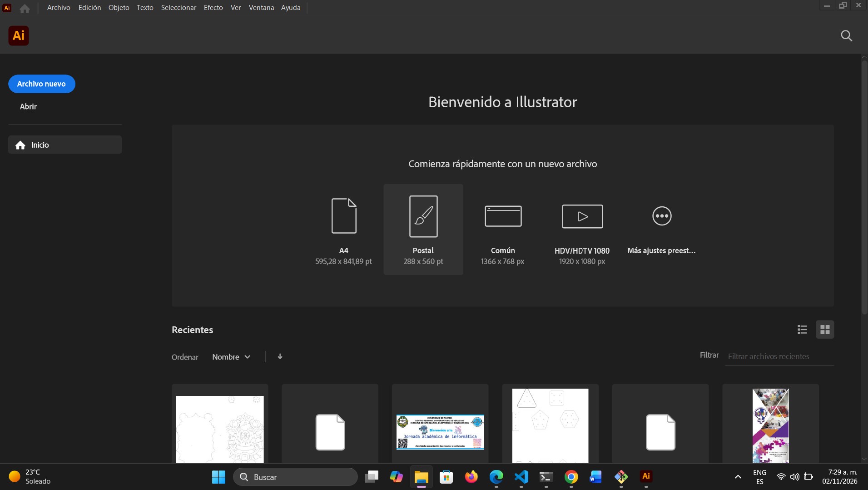This screenshot has width=868, height=490.
Task: Click the Illustrator icon on the taskbar
Action: (x=646, y=477)
